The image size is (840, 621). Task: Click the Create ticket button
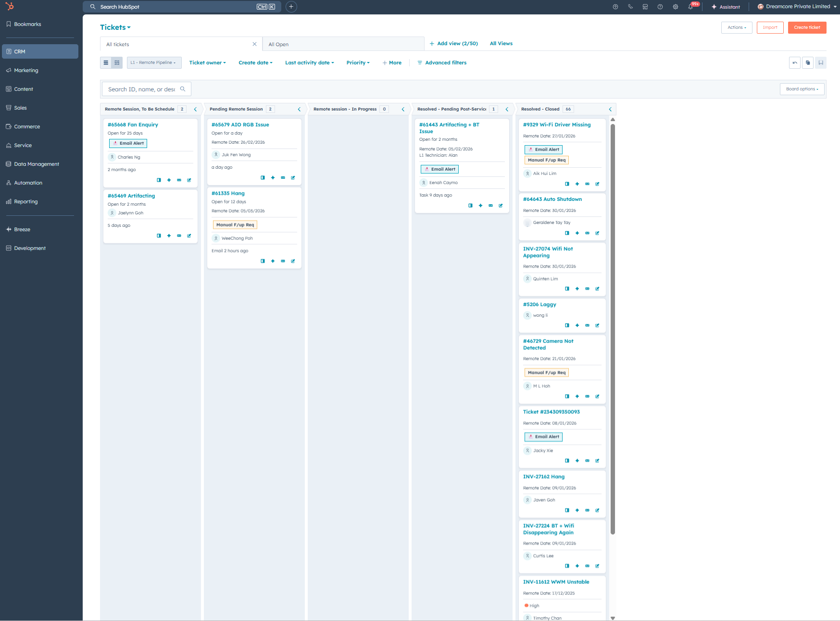(x=807, y=27)
